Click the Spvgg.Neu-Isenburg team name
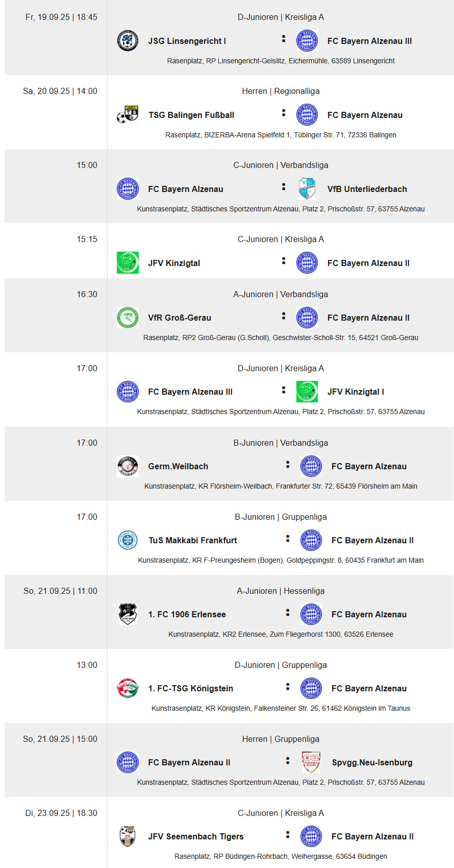Screen dimensions: 454x868 [372, 762]
